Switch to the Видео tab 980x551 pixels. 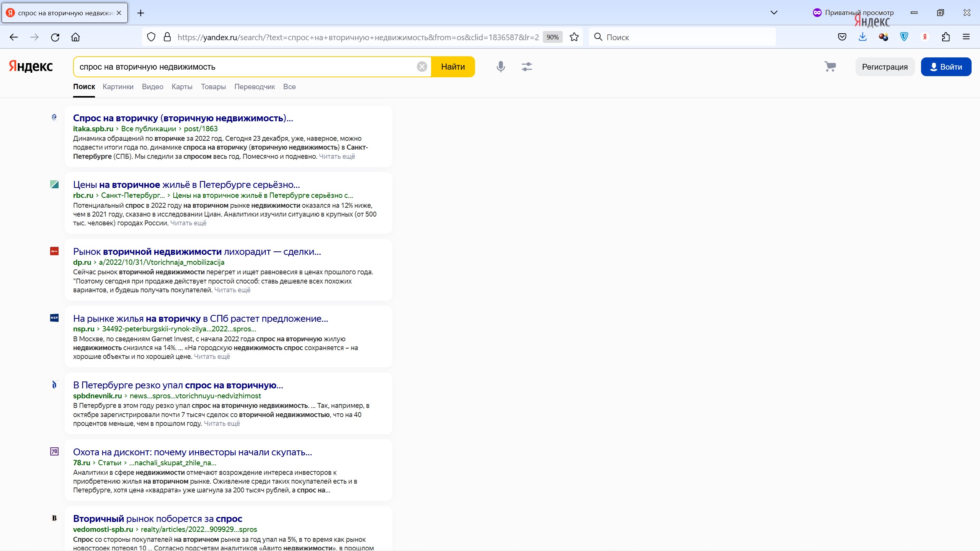[153, 87]
